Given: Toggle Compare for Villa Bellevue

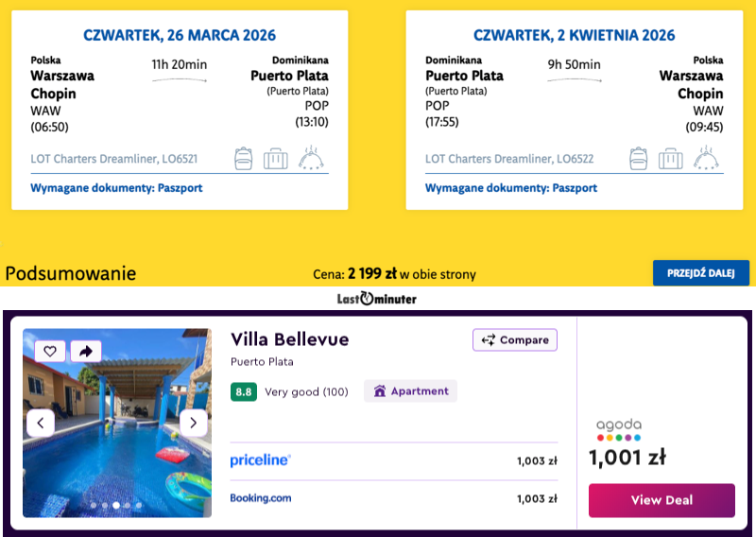Looking at the screenshot, I should coord(515,340).
